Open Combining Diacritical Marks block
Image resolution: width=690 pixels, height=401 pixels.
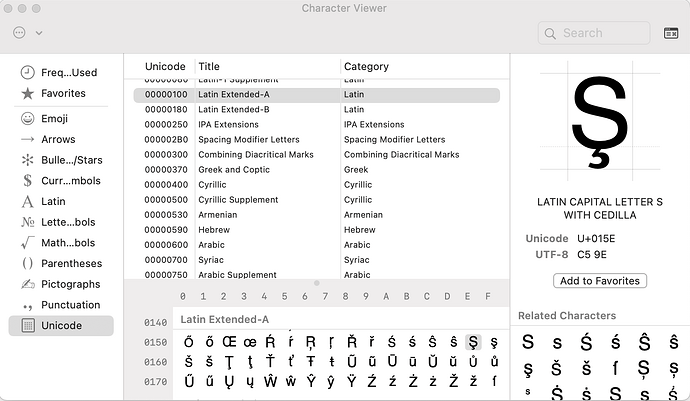click(x=316, y=155)
